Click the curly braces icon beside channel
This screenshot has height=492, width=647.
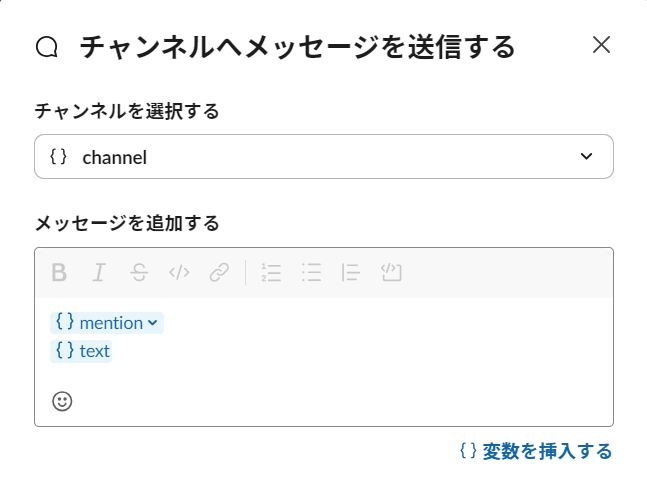tap(58, 157)
